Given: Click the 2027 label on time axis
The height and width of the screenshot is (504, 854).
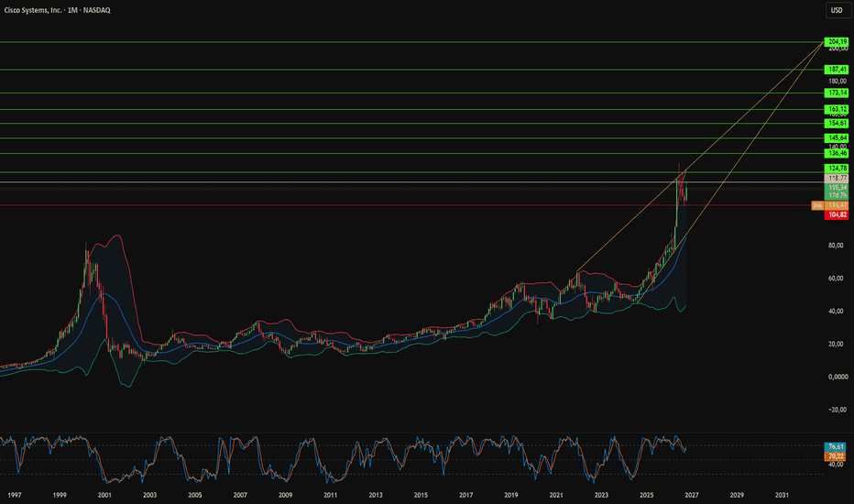Looking at the screenshot, I should click(692, 495).
